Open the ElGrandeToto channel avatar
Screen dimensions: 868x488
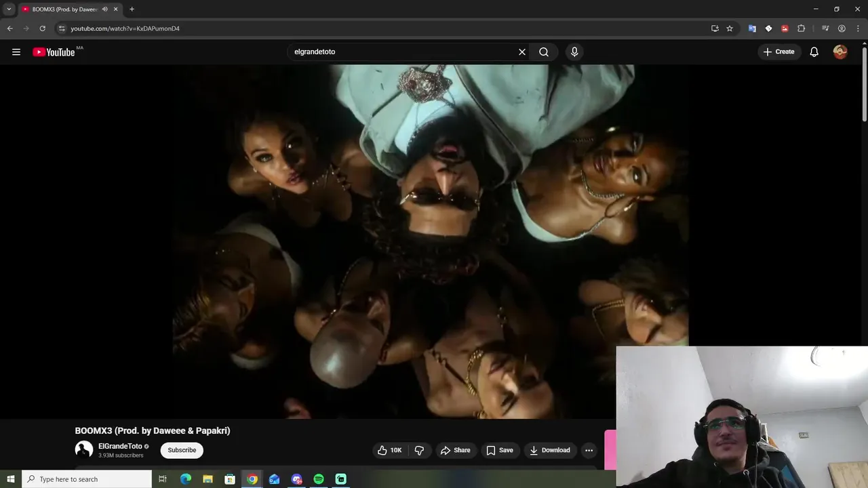coord(84,450)
